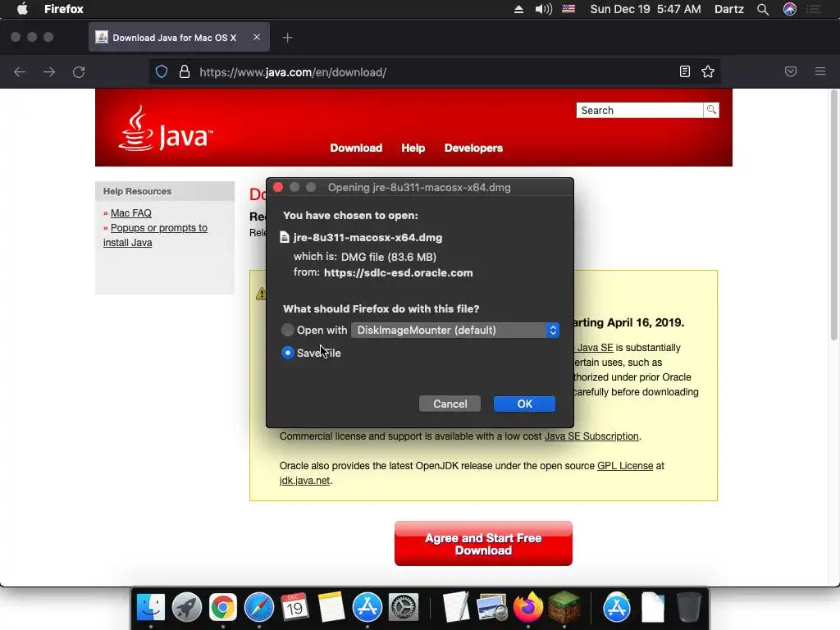Open Siri from the menu bar
This screenshot has width=840, height=630.
[790, 9]
